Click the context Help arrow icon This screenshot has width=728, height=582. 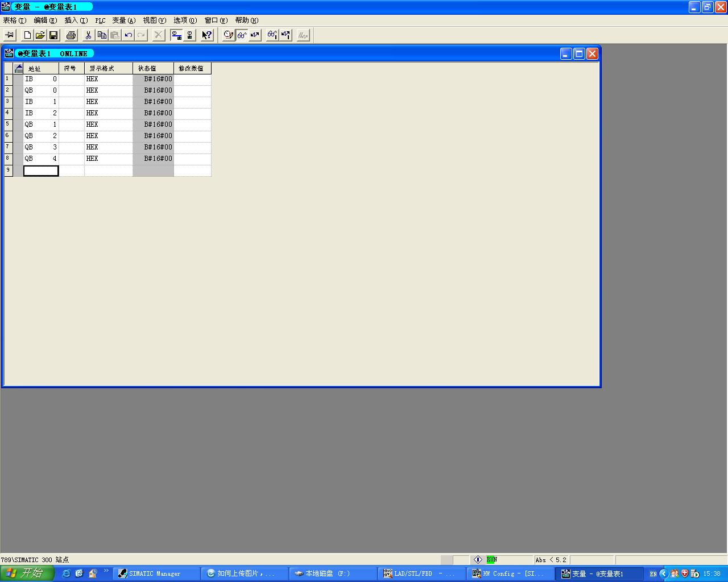(207, 35)
